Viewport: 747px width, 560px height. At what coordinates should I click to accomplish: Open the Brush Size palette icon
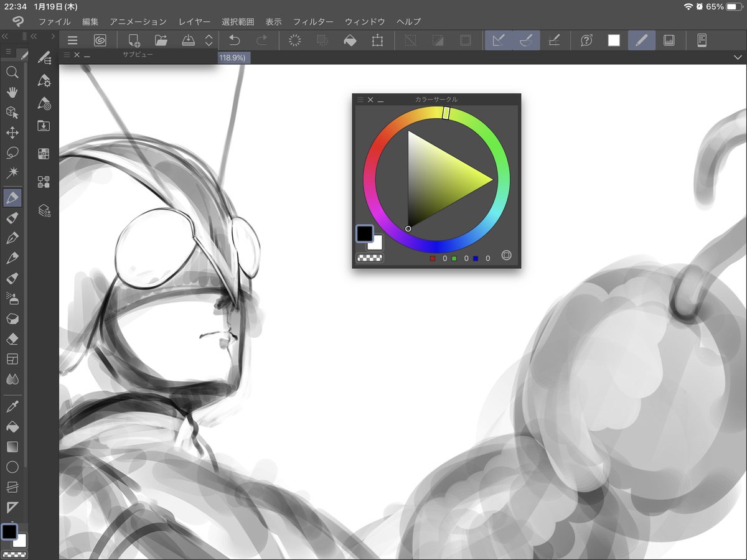tap(44, 103)
